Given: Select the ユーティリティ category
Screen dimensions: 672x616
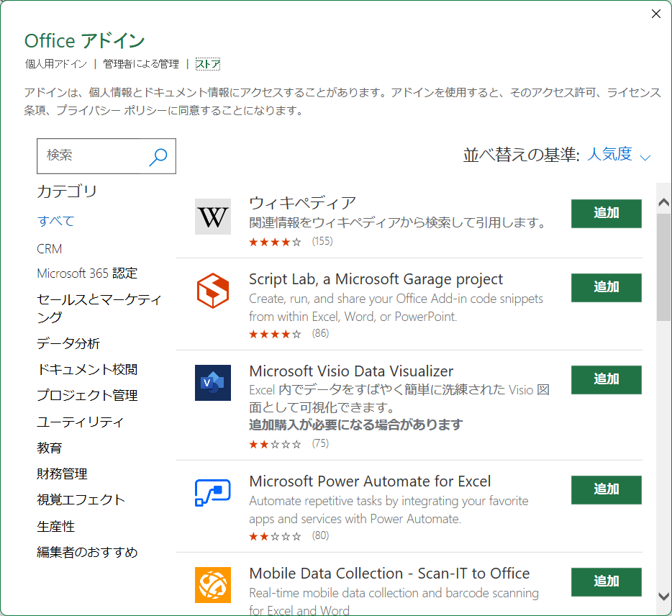Looking at the screenshot, I should [80, 422].
